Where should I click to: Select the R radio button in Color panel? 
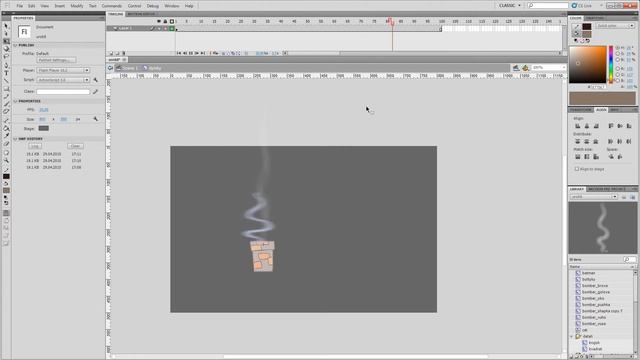[x=618, y=69]
